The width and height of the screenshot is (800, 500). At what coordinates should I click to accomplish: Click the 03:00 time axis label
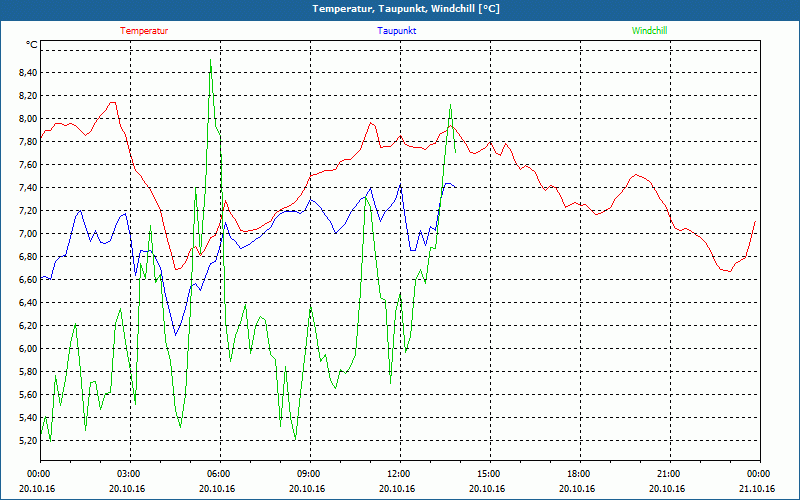(131, 474)
